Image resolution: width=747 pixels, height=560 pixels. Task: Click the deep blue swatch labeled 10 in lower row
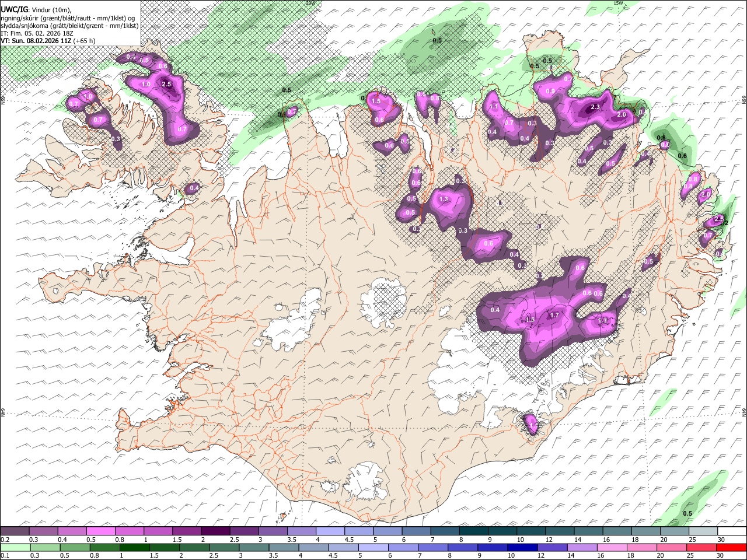click(x=523, y=548)
